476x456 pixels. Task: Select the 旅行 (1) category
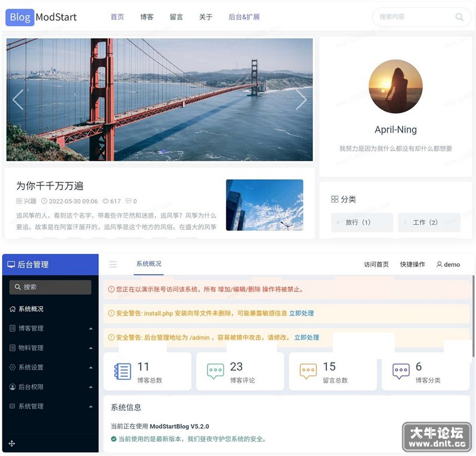[x=362, y=222]
